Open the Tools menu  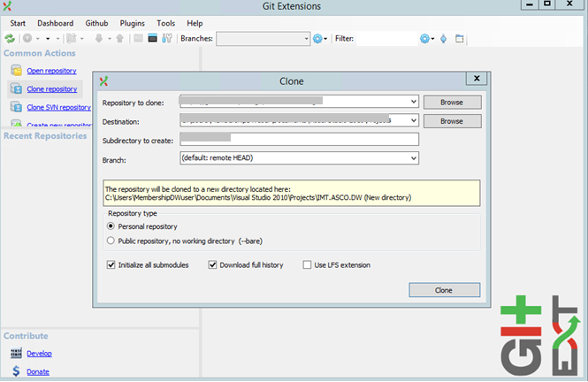165,23
